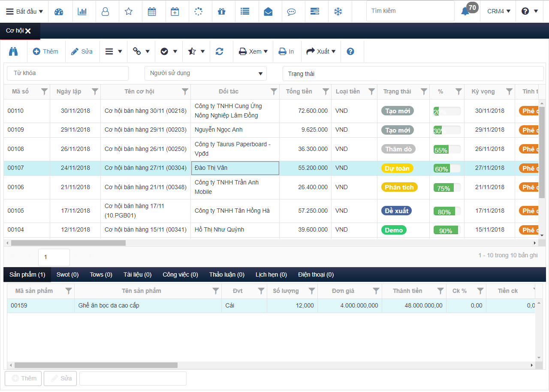
Task: Click the refresh icon in the toolbar
Action: tap(220, 51)
